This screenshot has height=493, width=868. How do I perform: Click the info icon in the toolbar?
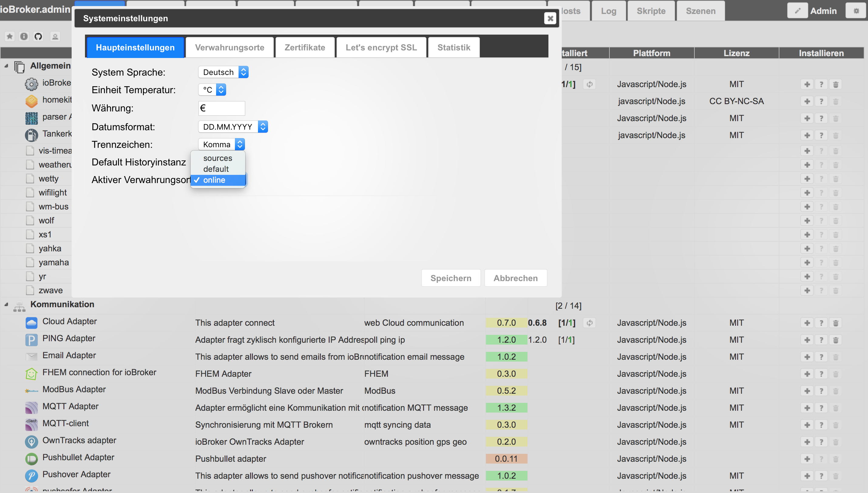[x=24, y=36]
